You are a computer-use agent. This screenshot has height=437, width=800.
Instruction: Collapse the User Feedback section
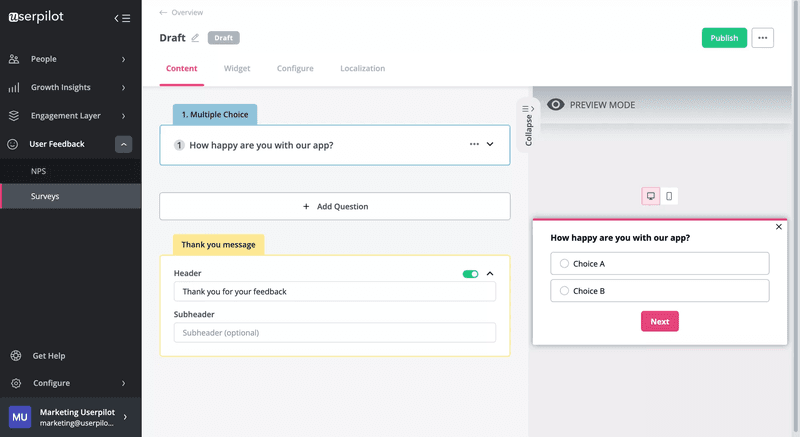pos(123,144)
